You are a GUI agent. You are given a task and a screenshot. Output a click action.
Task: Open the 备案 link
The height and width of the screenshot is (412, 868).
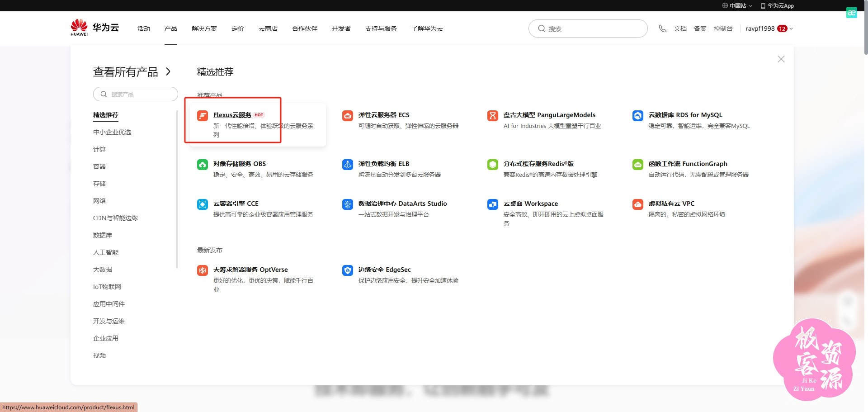700,28
